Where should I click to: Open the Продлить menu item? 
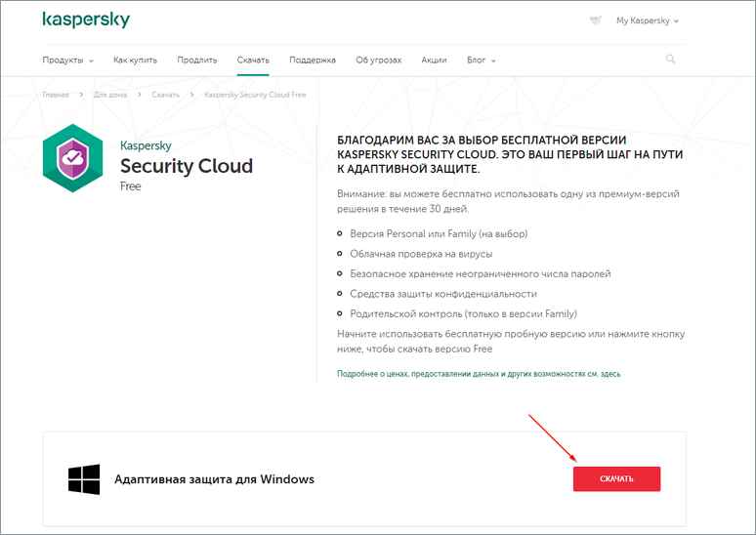click(x=196, y=61)
